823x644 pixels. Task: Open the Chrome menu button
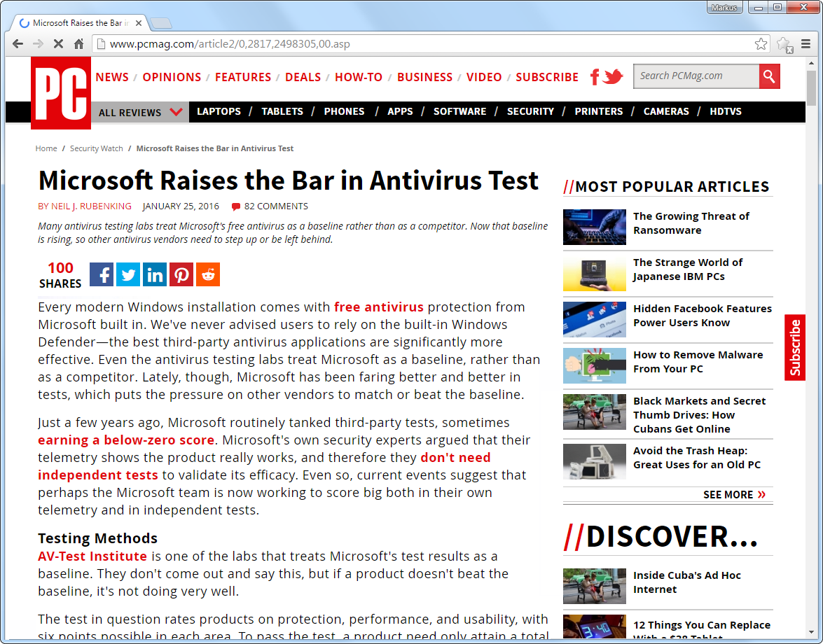click(x=805, y=44)
